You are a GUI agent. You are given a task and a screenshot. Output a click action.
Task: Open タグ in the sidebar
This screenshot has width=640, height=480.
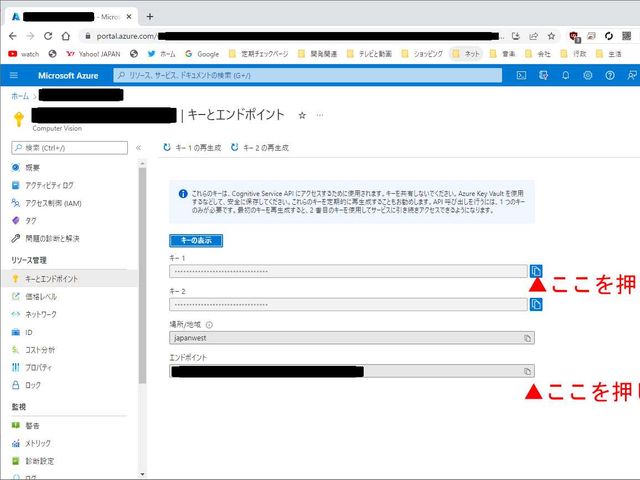31,221
